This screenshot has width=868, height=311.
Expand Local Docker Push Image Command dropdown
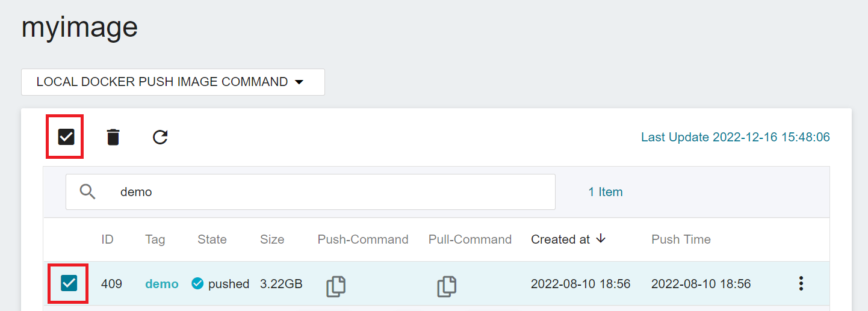[173, 82]
